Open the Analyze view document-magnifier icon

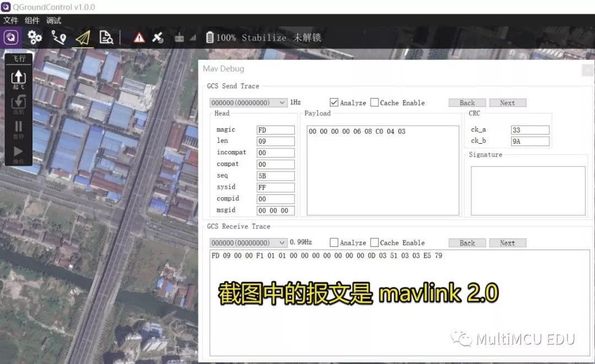tap(106, 37)
